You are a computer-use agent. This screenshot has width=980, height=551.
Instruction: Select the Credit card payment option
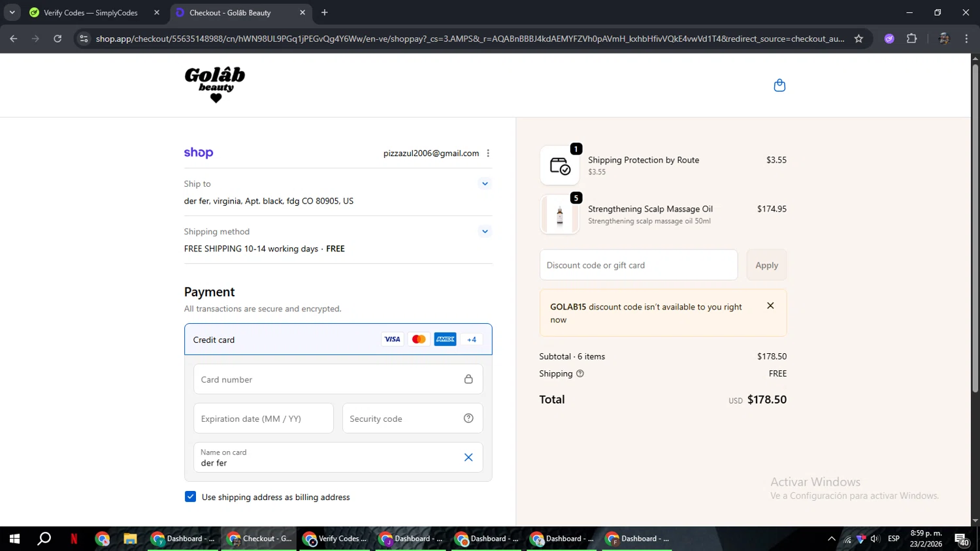[x=338, y=339]
